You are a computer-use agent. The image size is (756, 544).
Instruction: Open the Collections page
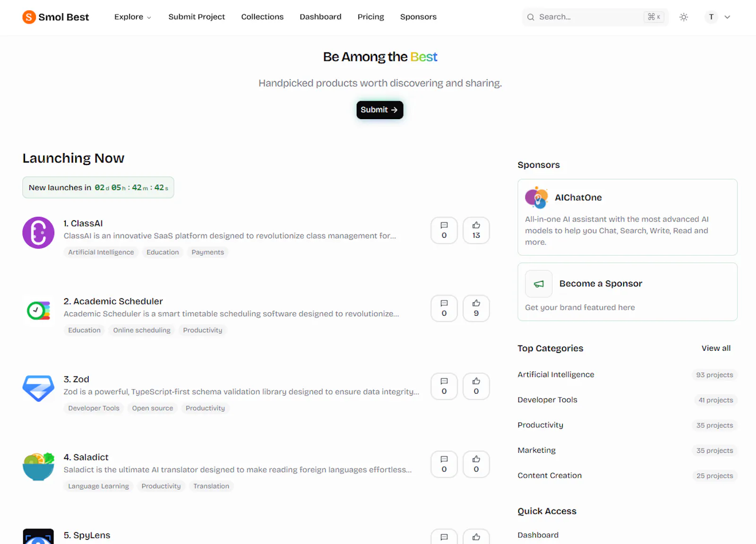[262, 17]
